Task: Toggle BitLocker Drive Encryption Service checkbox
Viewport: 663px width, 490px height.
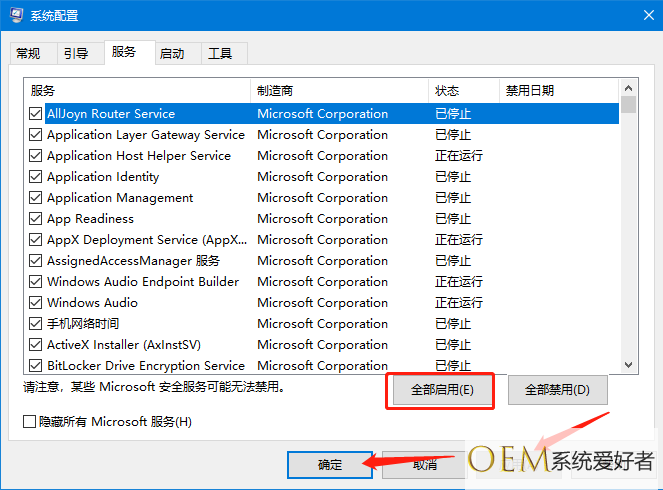Action: coord(36,366)
